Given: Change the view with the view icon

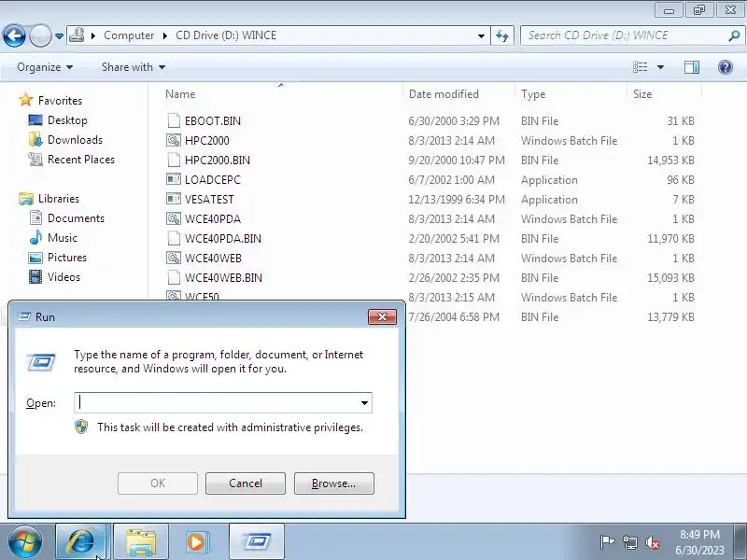Looking at the screenshot, I should 641,67.
